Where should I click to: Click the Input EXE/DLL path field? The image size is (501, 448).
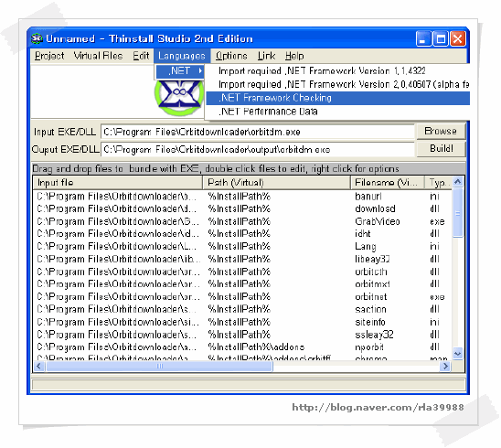coord(257,132)
